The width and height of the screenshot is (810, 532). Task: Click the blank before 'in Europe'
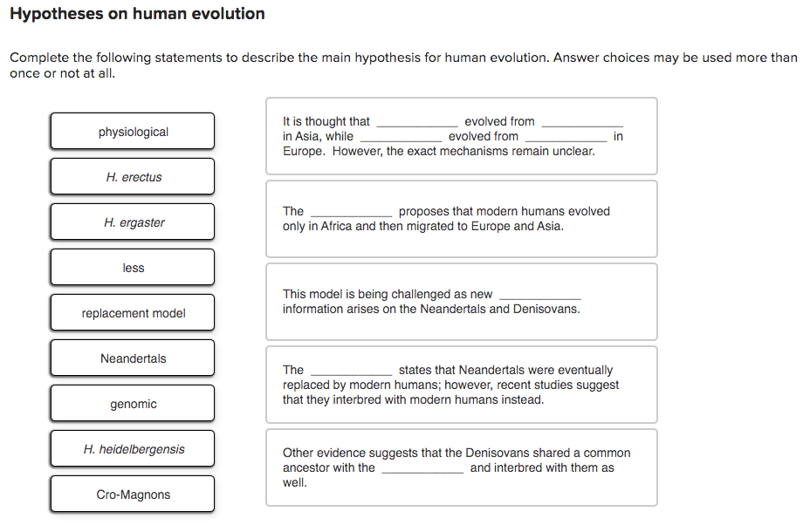point(566,136)
